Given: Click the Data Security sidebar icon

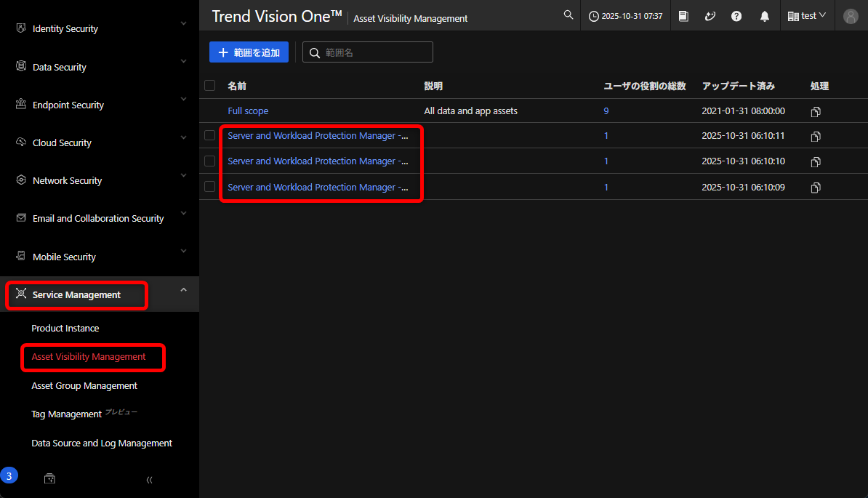Looking at the screenshot, I should [x=21, y=66].
